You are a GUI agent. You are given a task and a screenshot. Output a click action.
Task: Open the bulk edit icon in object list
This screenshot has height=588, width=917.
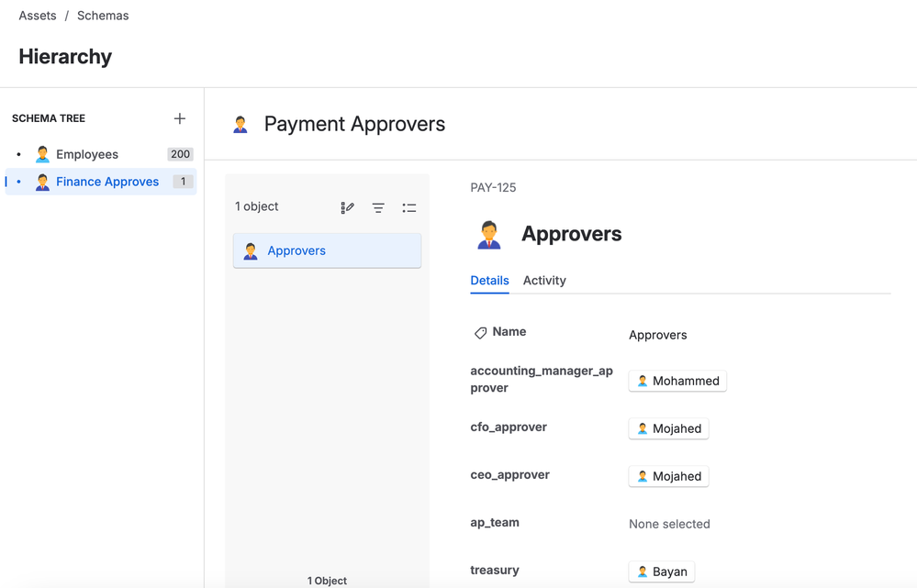[x=347, y=207]
